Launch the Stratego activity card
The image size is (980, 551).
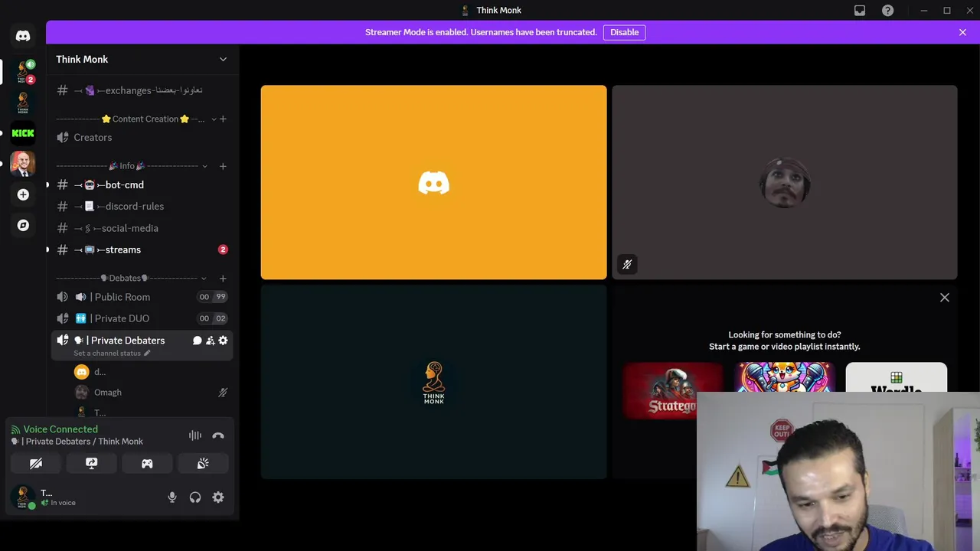coord(671,390)
